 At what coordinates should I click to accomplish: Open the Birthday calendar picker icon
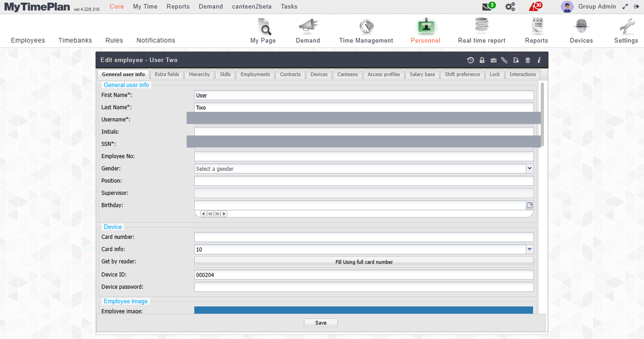[x=530, y=205]
